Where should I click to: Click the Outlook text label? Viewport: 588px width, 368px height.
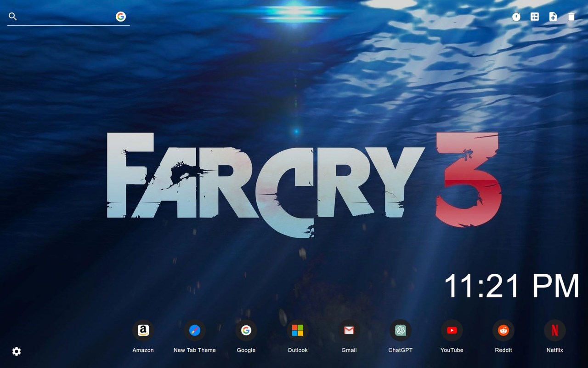(x=298, y=350)
